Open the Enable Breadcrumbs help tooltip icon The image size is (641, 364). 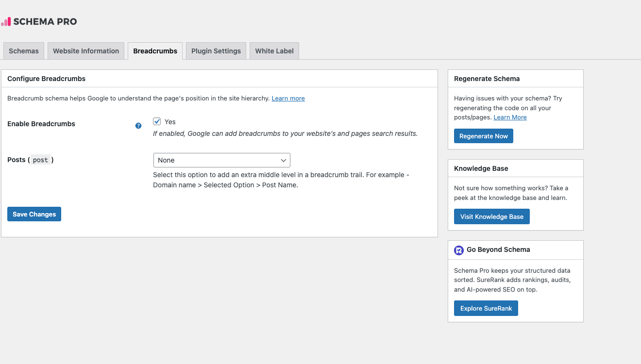(138, 126)
